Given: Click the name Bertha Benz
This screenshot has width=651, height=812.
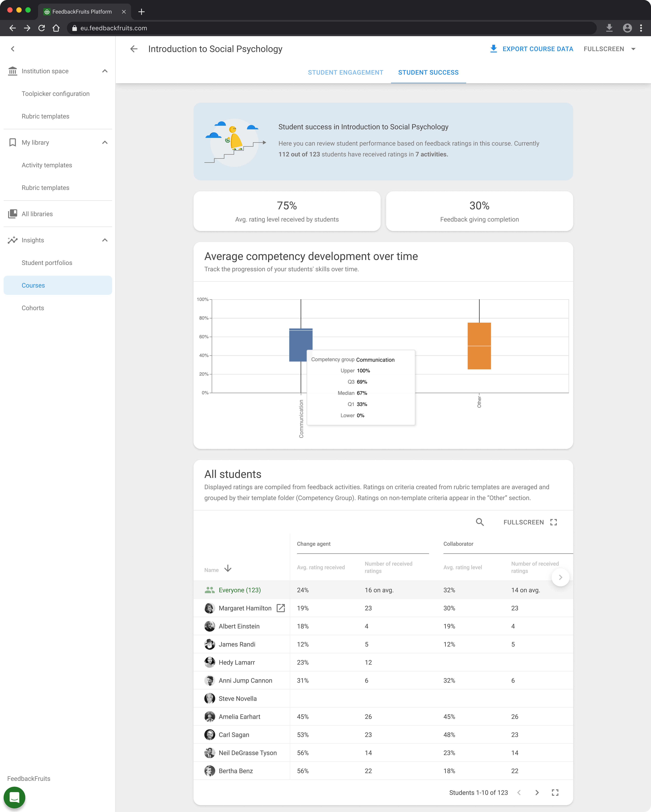Looking at the screenshot, I should (236, 771).
